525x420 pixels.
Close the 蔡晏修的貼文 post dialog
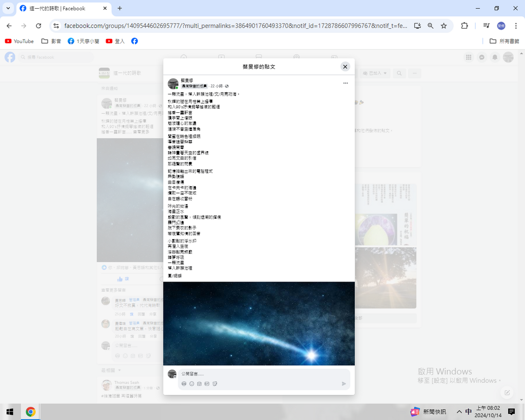pyautogui.click(x=345, y=67)
